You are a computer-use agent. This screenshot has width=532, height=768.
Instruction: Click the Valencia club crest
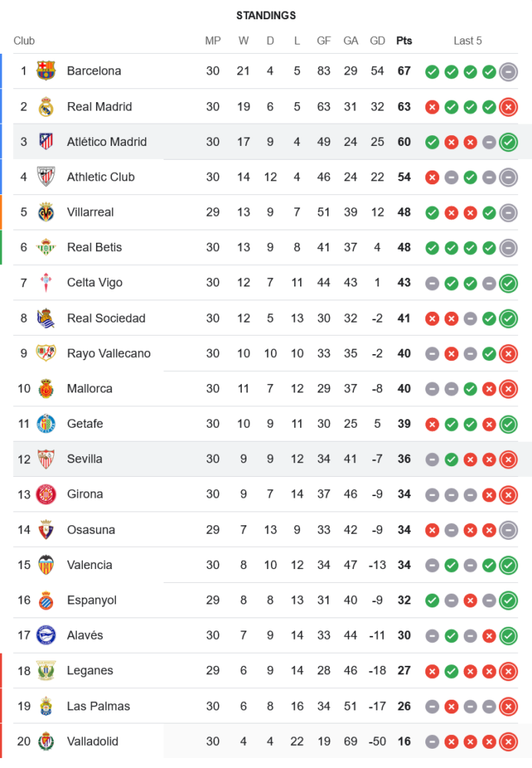(x=46, y=565)
